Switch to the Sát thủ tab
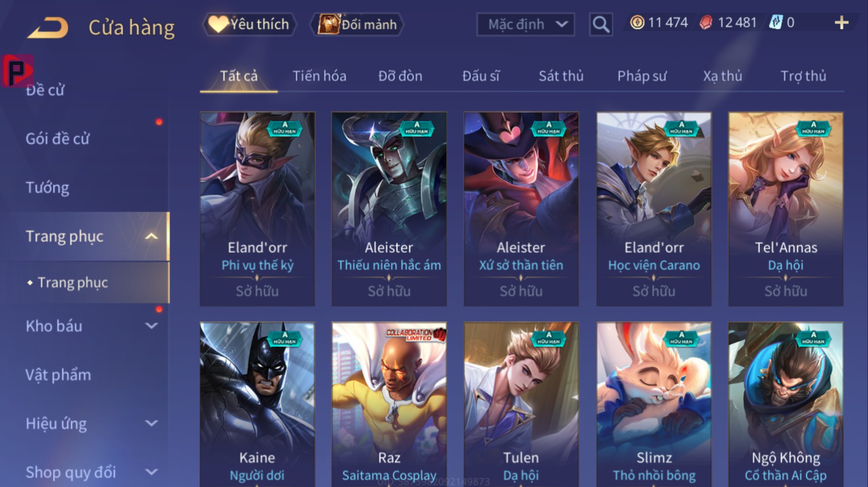The width and height of the screenshot is (868, 487). (561, 76)
